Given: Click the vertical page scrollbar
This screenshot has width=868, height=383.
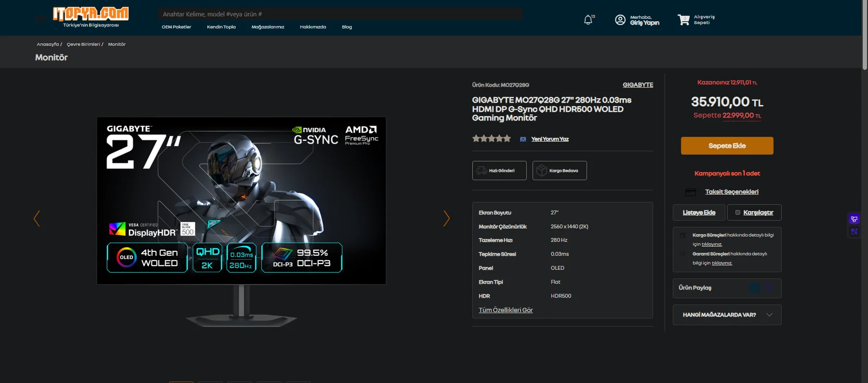Looking at the screenshot, I should [x=865, y=35].
